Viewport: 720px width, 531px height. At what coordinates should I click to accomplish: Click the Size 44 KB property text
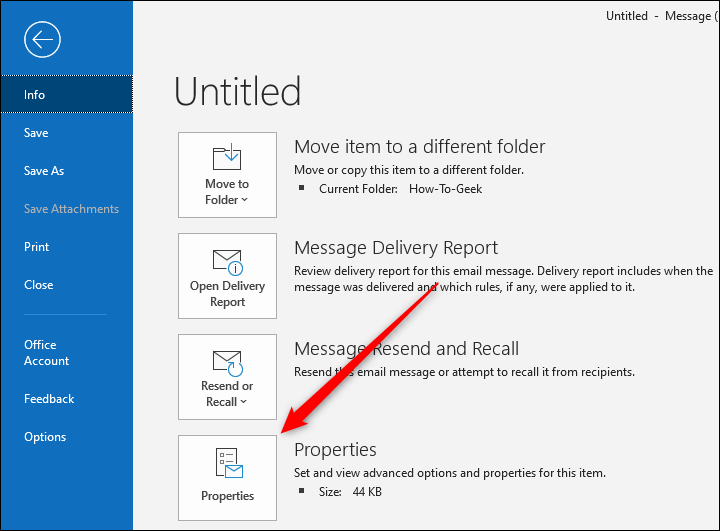click(351, 491)
